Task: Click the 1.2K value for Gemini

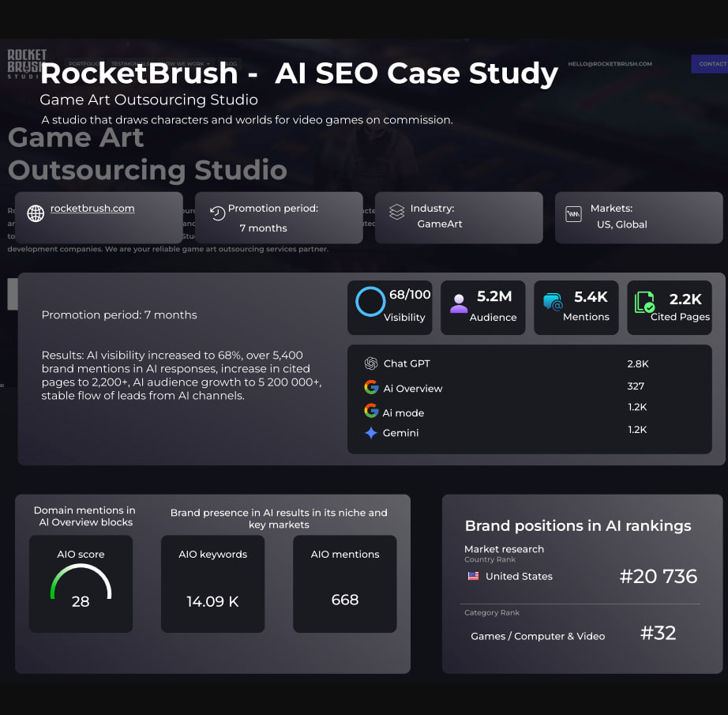Action: point(637,429)
